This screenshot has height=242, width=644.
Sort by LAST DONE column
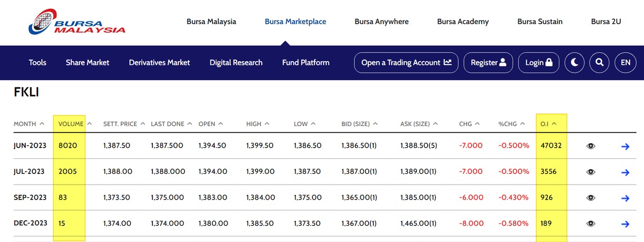[171, 124]
